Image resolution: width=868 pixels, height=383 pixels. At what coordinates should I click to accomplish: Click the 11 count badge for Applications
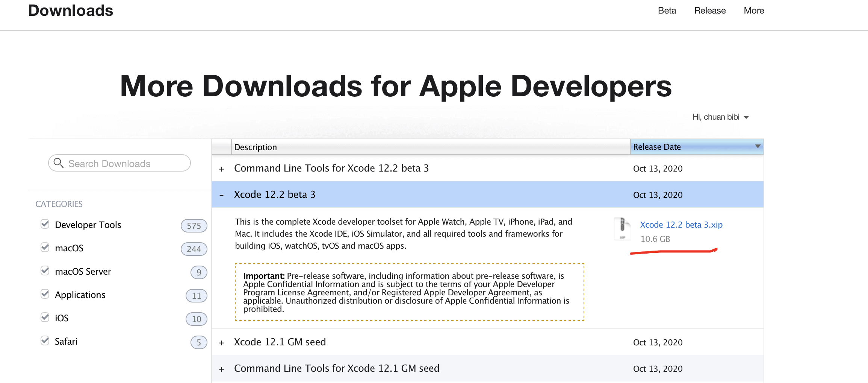(x=196, y=296)
